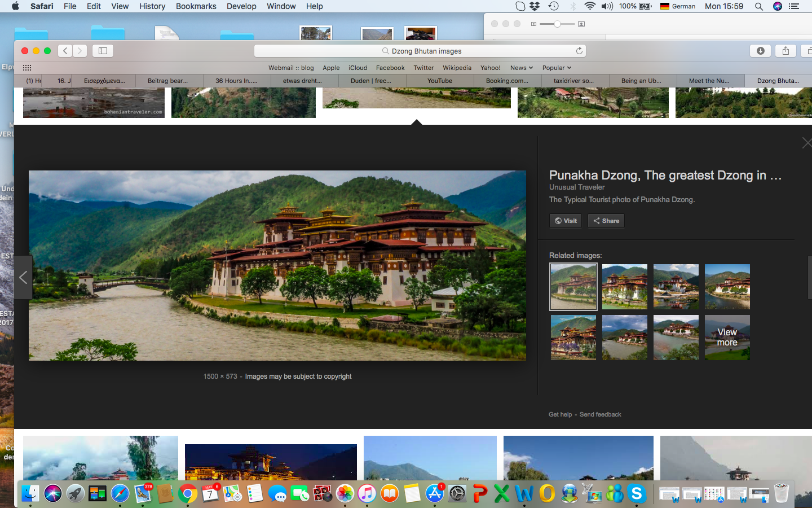Click the Visit button
The image size is (812, 508).
click(566, 221)
